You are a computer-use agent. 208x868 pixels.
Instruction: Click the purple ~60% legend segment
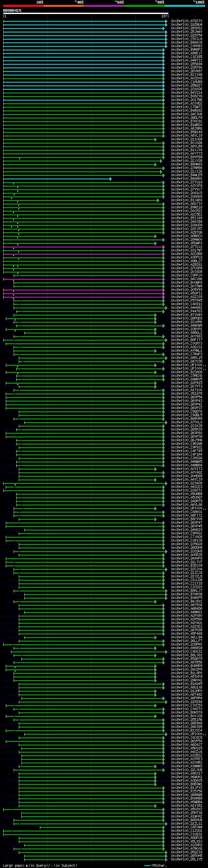tap(104, 6)
